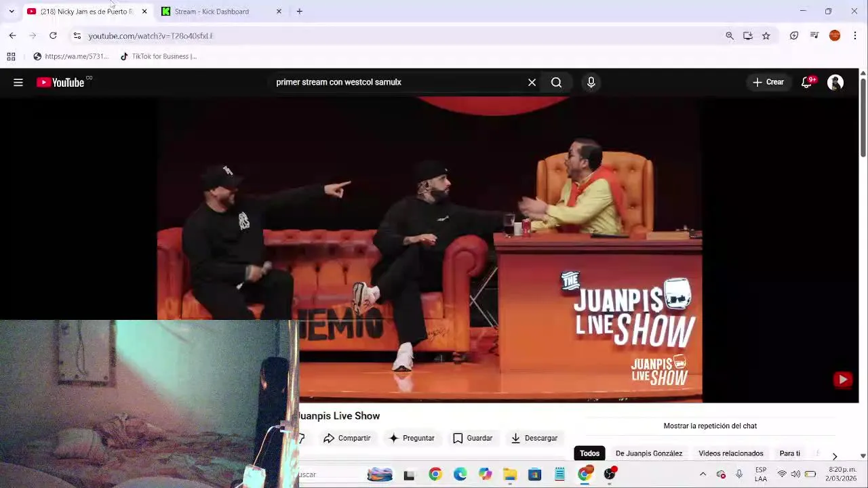Open the YouTube account avatar menu
This screenshot has height=488, width=868.
tap(835, 83)
